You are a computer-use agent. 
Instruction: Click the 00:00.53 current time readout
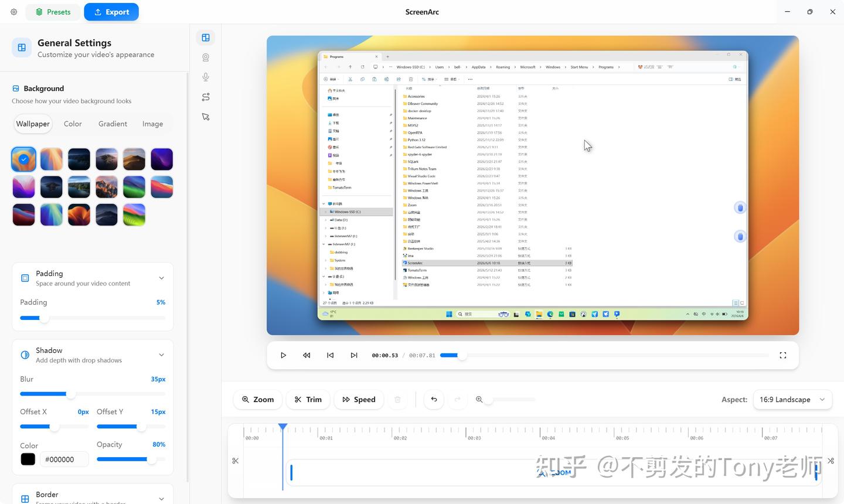click(x=384, y=355)
